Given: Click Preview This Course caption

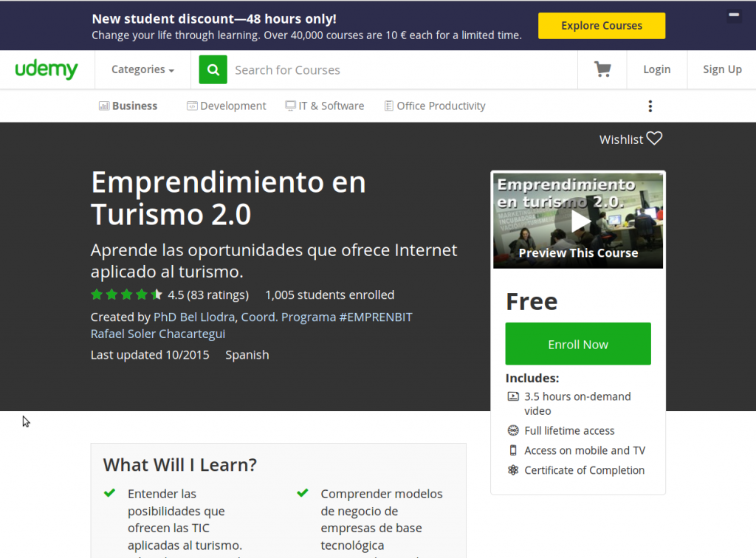Looking at the screenshot, I should tap(578, 253).
